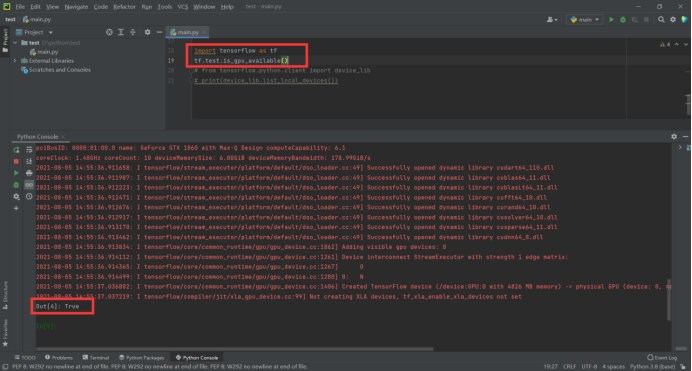The height and width of the screenshot is (371, 692).
Task: Run the main configuration with green play
Action: click(611, 19)
